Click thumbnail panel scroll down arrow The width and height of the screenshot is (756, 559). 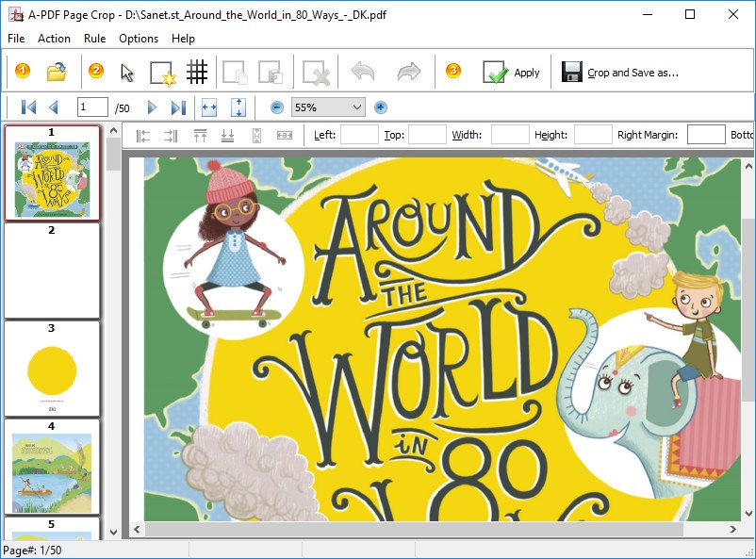[113, 533]
